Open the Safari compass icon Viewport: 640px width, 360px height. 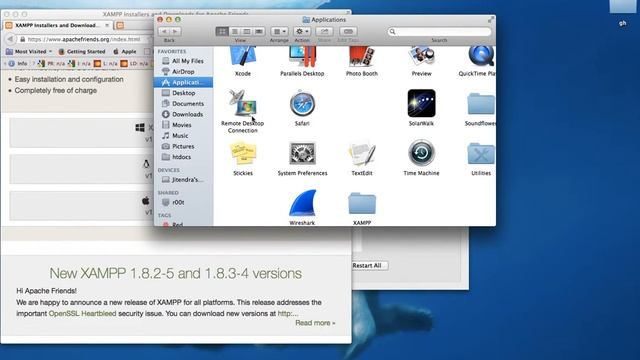302,103
